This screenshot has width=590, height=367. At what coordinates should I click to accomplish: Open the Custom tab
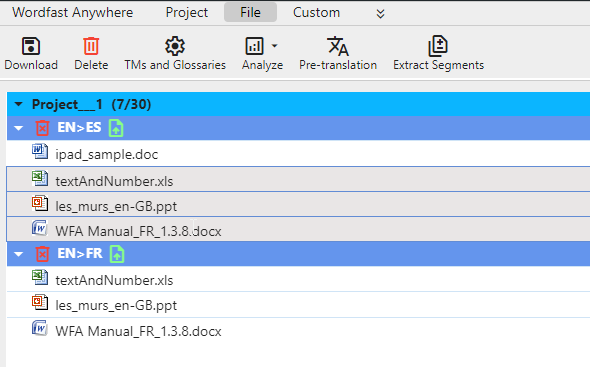316,12
